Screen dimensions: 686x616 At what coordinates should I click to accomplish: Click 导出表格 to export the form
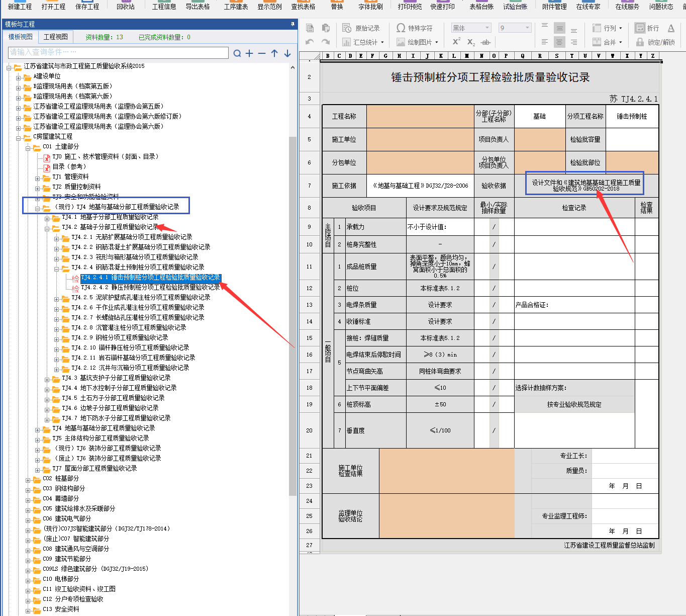pos(198,7)
